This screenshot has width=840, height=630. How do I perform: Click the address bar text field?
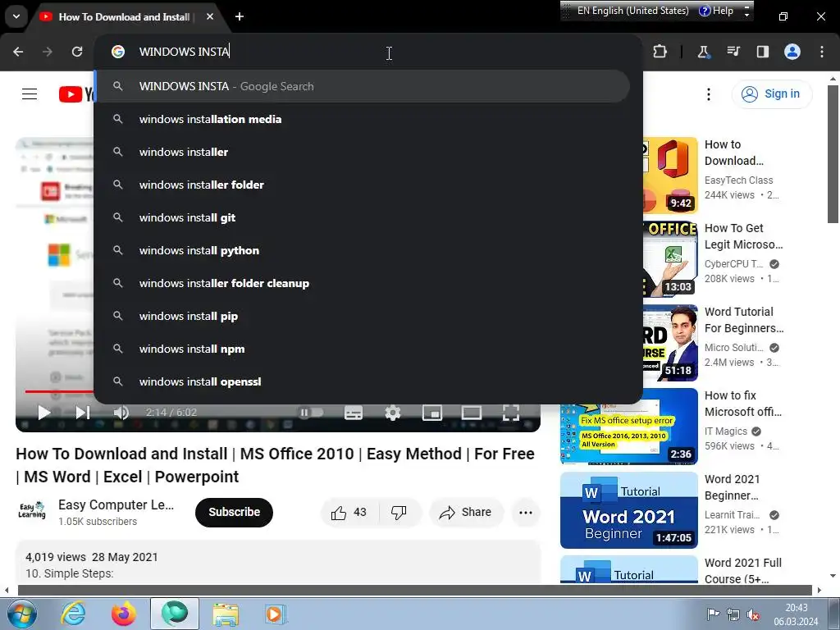tap(370, 52)
